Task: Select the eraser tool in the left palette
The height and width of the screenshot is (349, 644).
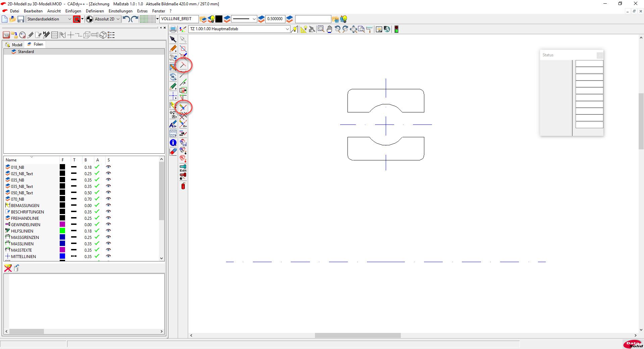Action: click(173, 152)
